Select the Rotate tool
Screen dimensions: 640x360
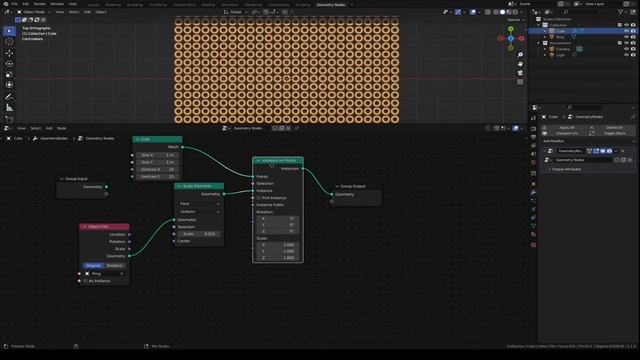[x=9, y=64]
